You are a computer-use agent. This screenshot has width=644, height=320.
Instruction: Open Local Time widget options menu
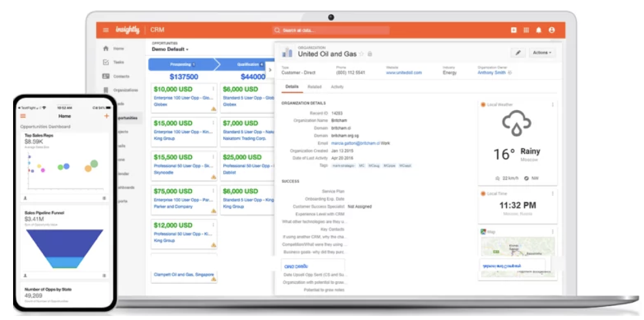click(552, 193)
